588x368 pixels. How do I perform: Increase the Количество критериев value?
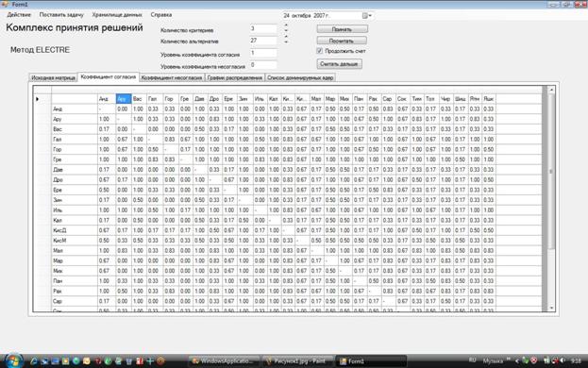click(286, 25)
